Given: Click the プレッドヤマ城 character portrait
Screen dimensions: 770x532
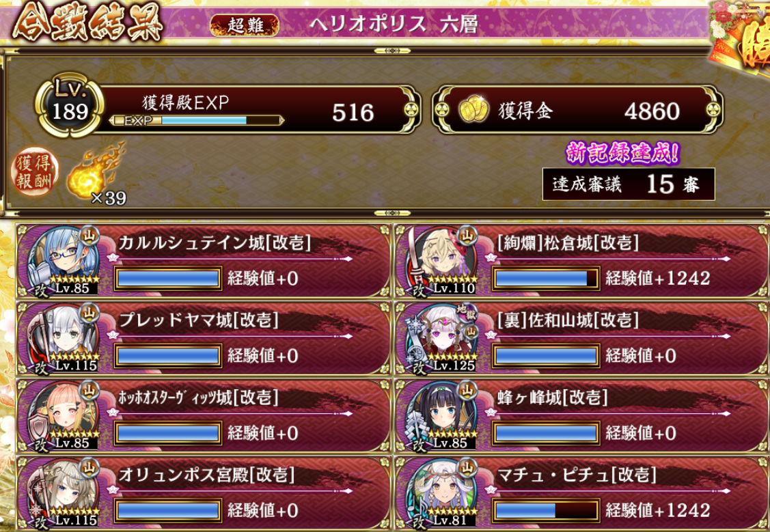Looking at the screenshot, I should coord(62,337).
